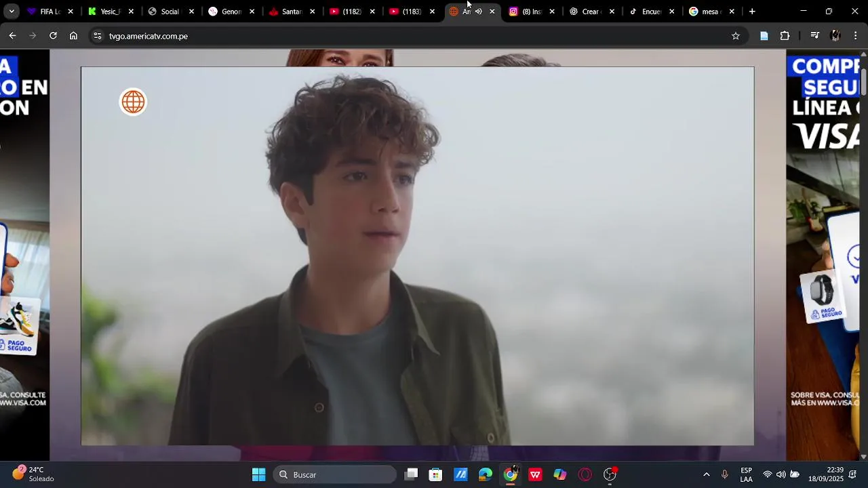Open the Visa ad banner on the left
The image size is (868, 488).
pyautogui.click(x=24, y=256)
